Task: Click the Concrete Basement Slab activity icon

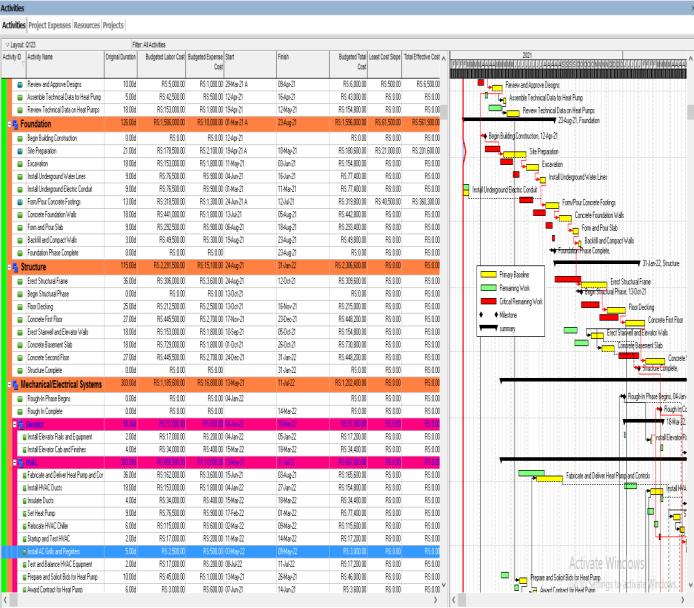Action: [20, 345]
